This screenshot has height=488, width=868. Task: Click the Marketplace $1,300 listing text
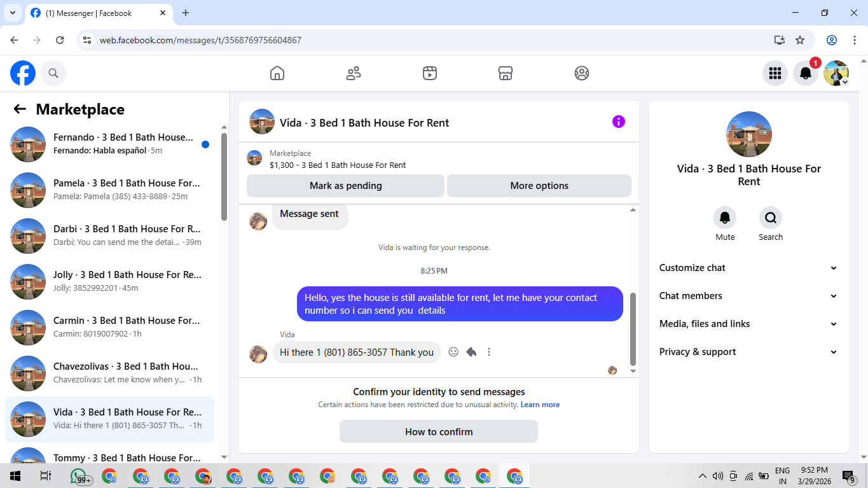pyautogui.click(x=338, y=165)
